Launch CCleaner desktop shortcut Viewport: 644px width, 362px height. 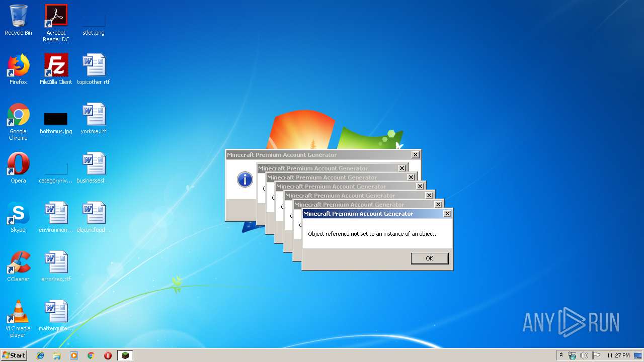point(18,266)
